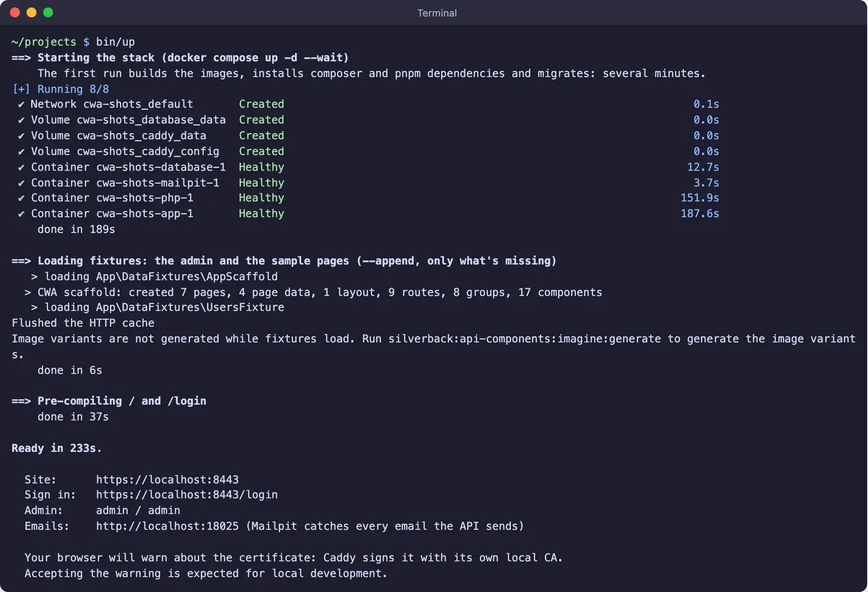Click the 'Pre-compiling / and /login' heading
The height and width of the screenshot is (592, 868).
[x=109, y=401]
